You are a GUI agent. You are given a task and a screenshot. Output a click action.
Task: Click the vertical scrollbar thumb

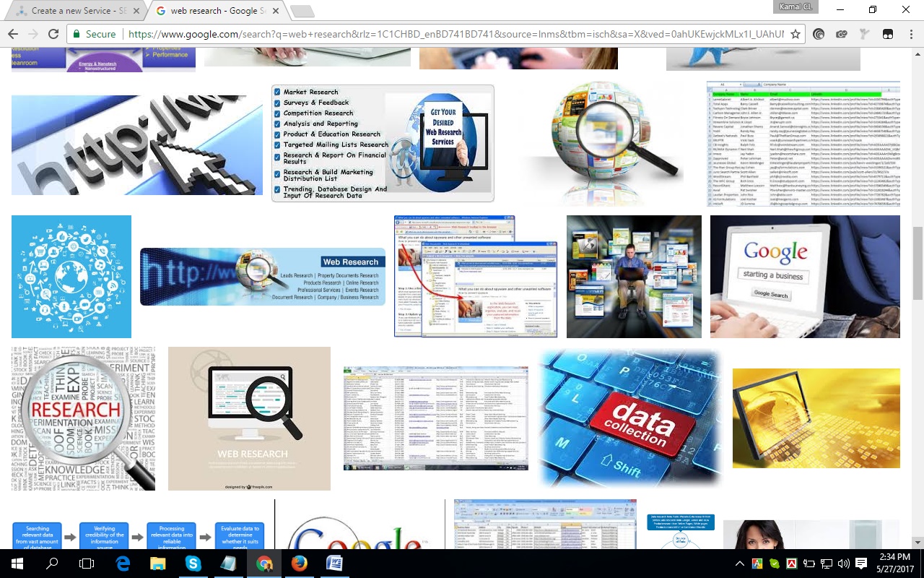[918, 263]
